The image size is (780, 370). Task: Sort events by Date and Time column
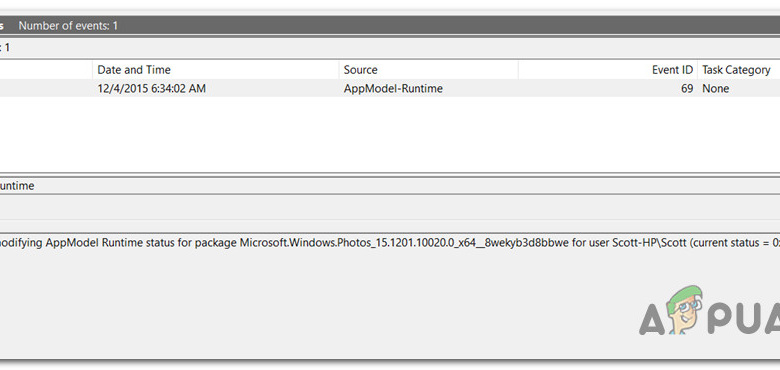(x=215, y=70)
